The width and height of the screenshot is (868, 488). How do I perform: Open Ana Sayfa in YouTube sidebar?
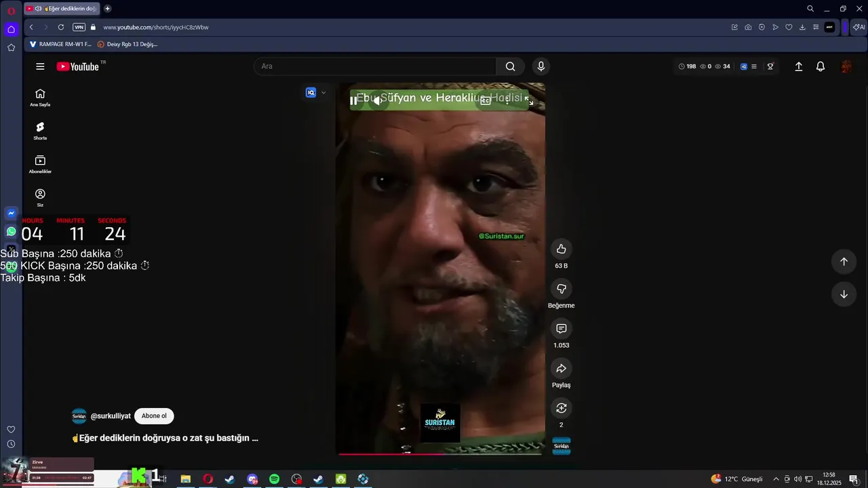40,98
